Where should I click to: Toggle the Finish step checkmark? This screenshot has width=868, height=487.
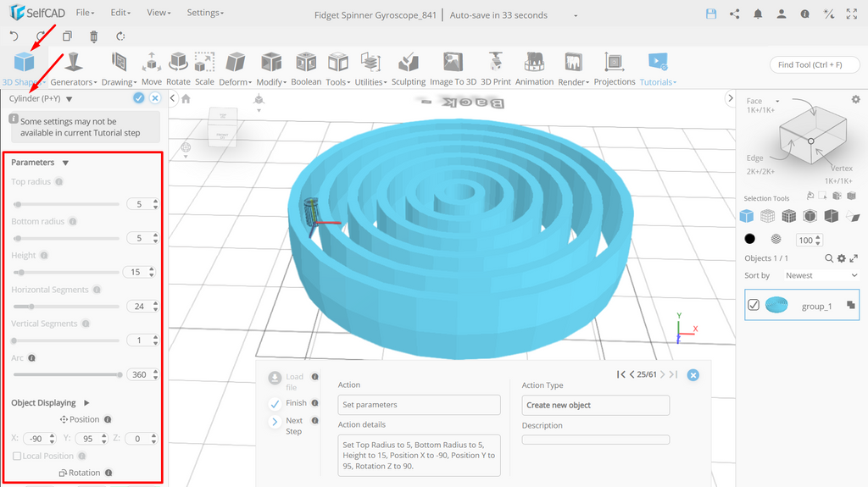[x=275, y=404]
